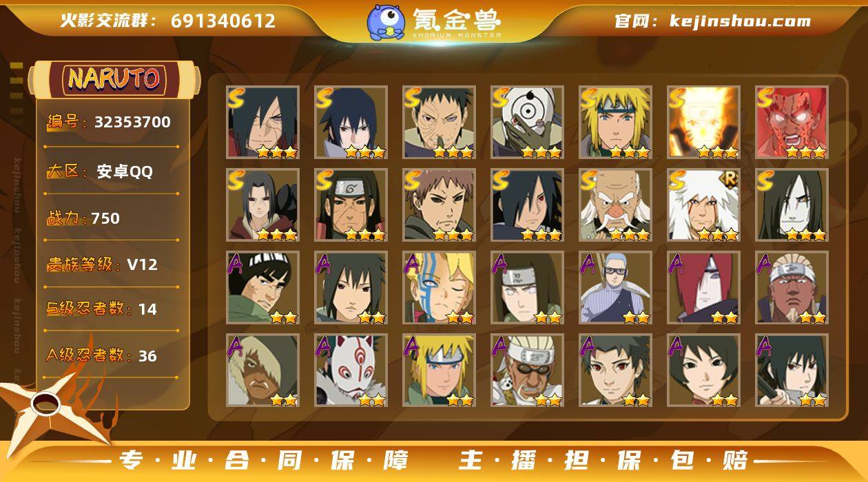
Task: Choose the red-skinned Eight Gates Guy portrait
Action: click(792, 122)
